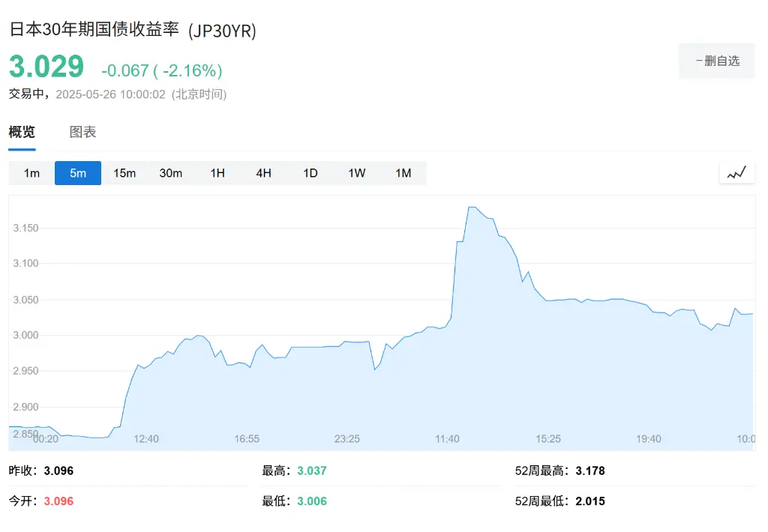This screenshot has width=768, height=532.
Task: Choose the 1W weekly interval
Action: tap(357, 173)
